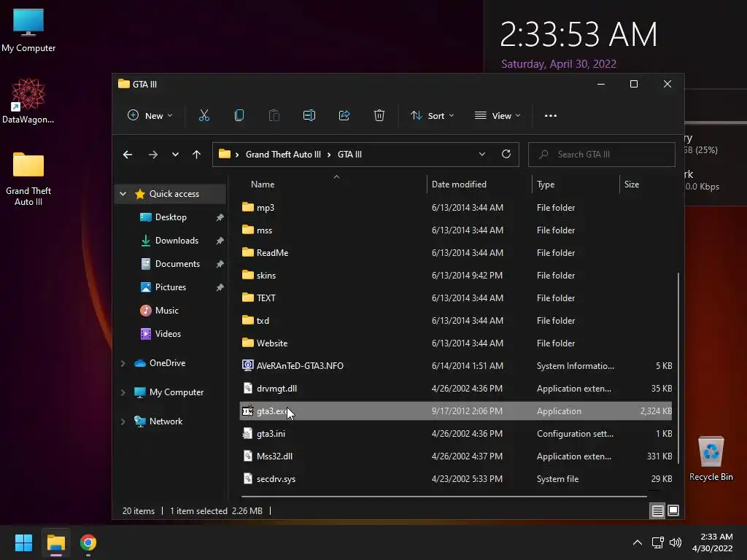Refresh the GTA III folder view
The width and height of the screenshot is (747, 560).
coord(506,154)
